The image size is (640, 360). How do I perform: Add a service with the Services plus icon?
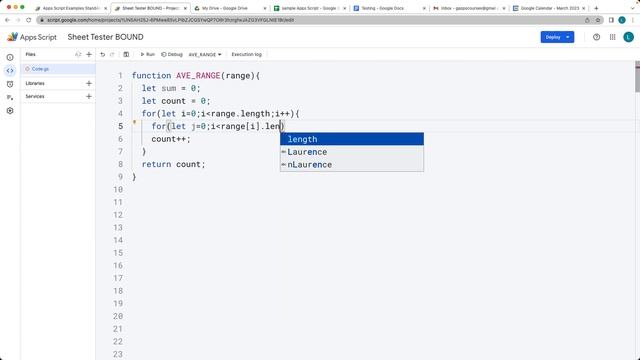click(89, 96)
